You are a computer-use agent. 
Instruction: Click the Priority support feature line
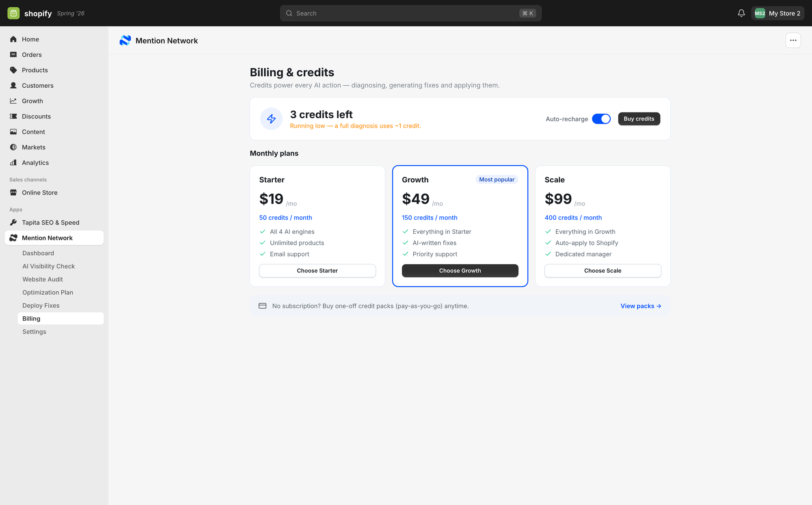click(x=435, y=254)
